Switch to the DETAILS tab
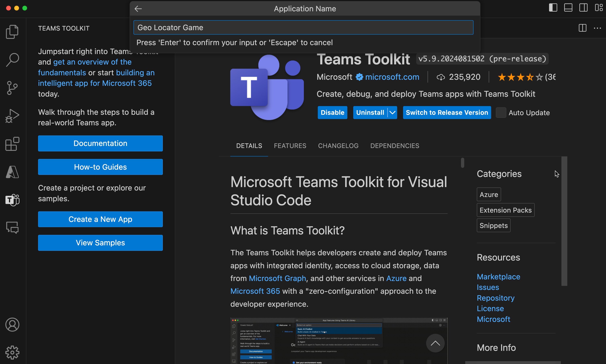 tap(249, 146)
